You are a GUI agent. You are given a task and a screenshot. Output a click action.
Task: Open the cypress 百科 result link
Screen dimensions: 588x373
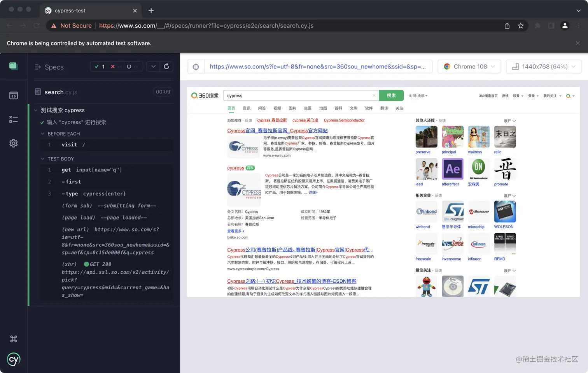(x=236, y=168)
